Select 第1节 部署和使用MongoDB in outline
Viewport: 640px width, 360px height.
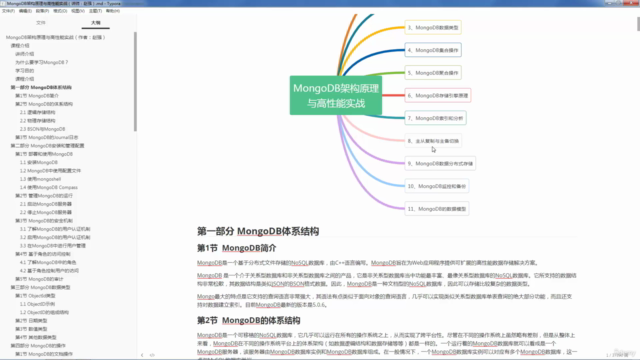[44, 154]
